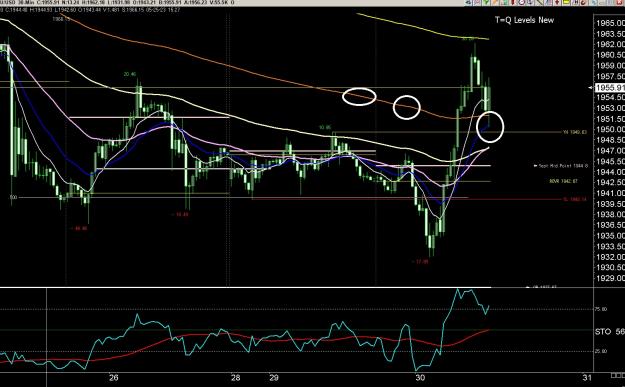Click the 25.00 stochastic level label
This screenshot has width=625, height=387.
[x=601, y=351]
